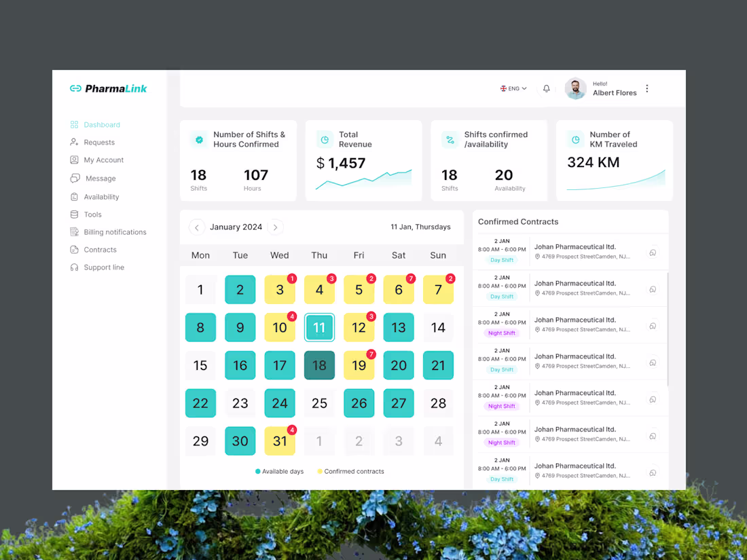747x560 pixels.
Task: Select greyed February day 2
Action: point(359,441)
